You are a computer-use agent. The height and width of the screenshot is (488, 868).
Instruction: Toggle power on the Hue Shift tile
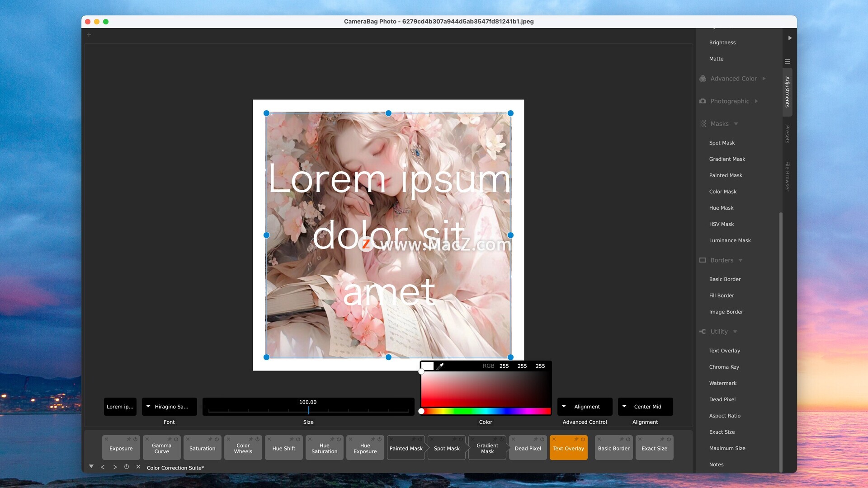pos(298,439)
